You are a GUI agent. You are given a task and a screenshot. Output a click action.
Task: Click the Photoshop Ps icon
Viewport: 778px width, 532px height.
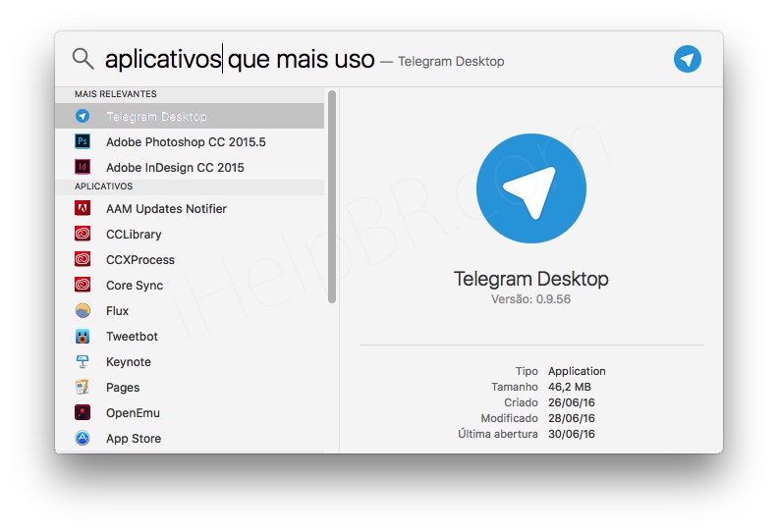click(x=83, y=141)
